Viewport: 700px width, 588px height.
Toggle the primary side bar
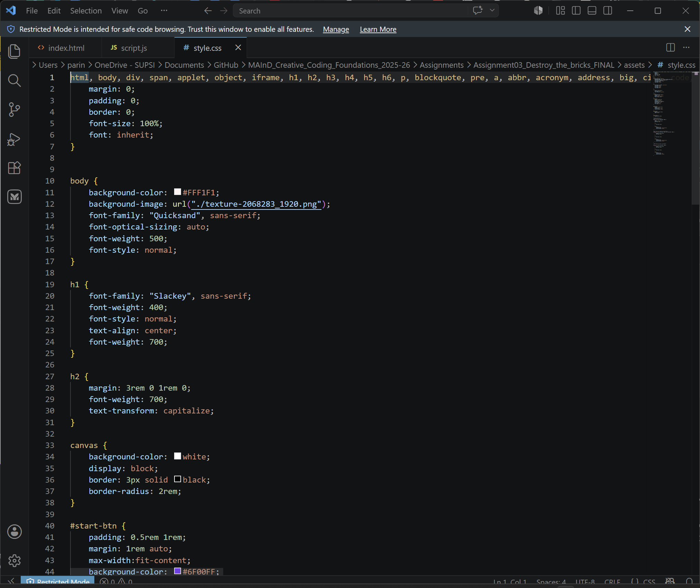(576, 11)
